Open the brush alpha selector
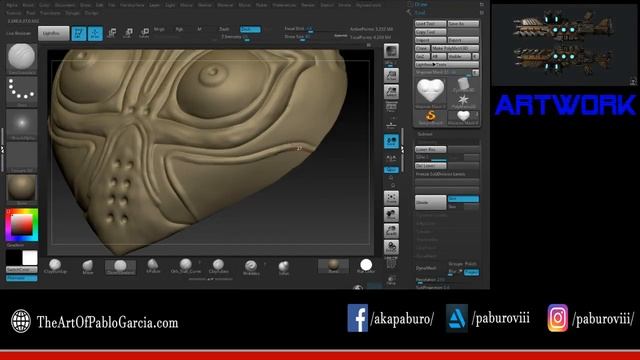Image resolution: width=640 pixels, height=360 pixels. 22,124
